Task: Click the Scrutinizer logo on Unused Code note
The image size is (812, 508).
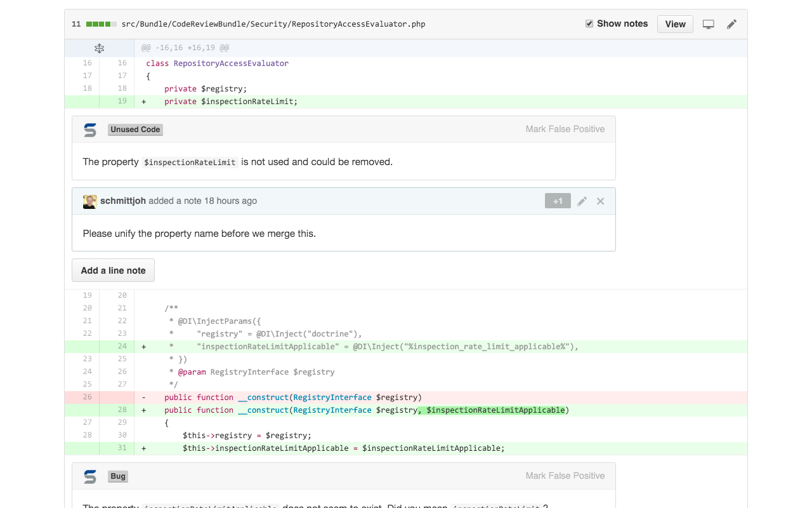Action: tap(90, 130)
